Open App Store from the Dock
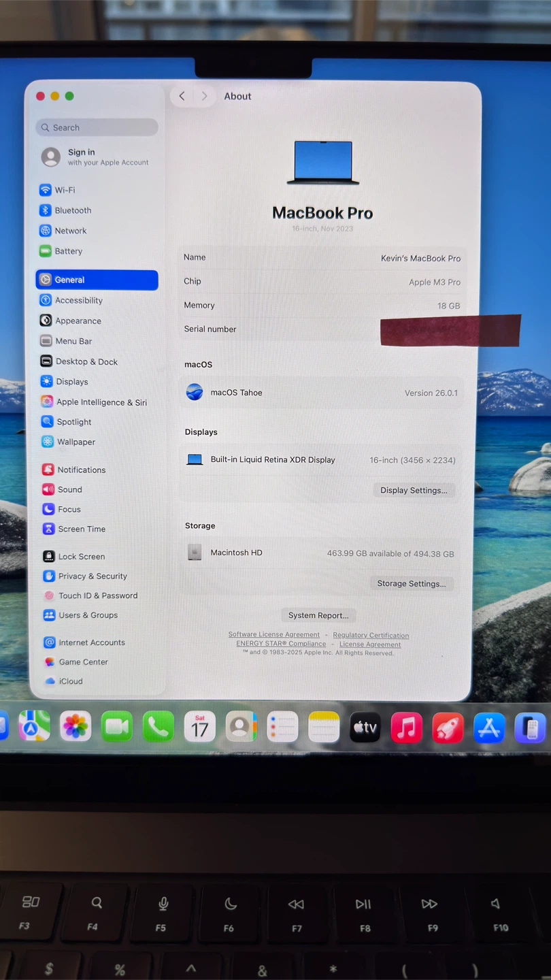The image size is (551, 980). tap(489, 728)
